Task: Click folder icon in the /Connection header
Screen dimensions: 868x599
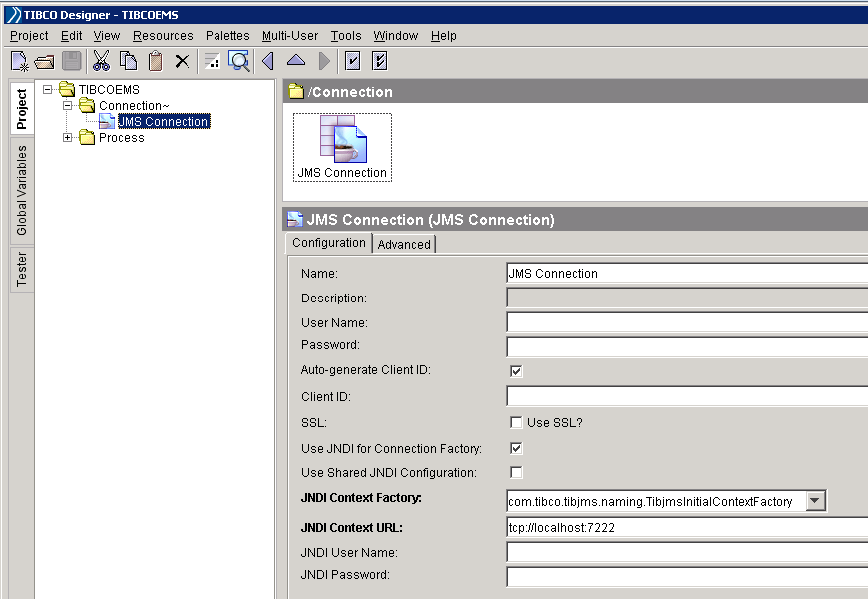Action: click(x=296, y=92)
